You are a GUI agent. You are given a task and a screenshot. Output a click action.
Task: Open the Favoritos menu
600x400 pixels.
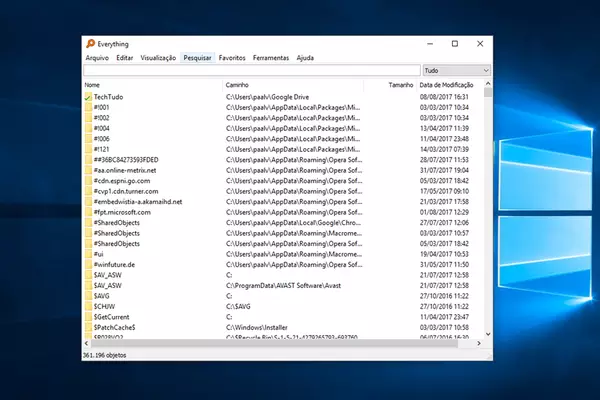click(x=232, y=58)
